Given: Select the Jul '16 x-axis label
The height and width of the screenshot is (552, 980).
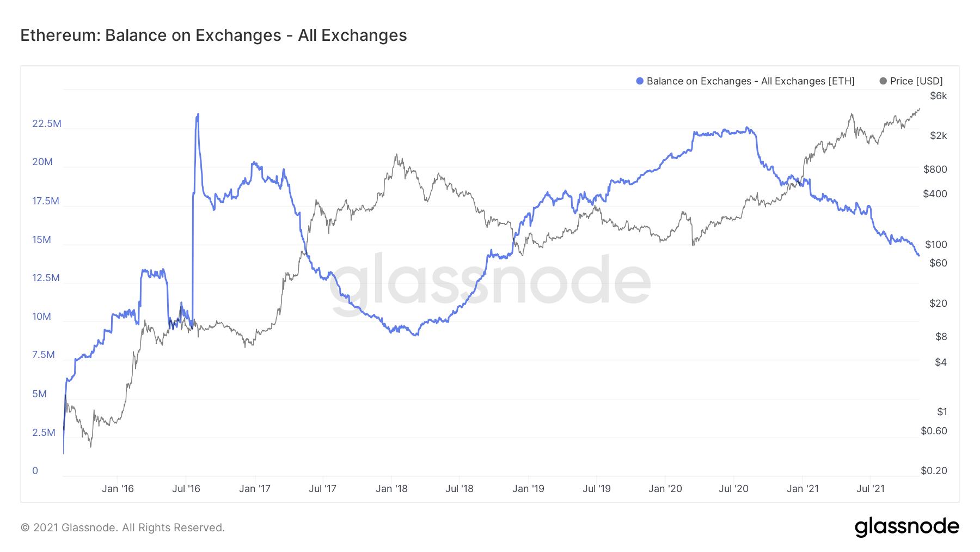Looking at the screenshot, I should coord(186,489).
